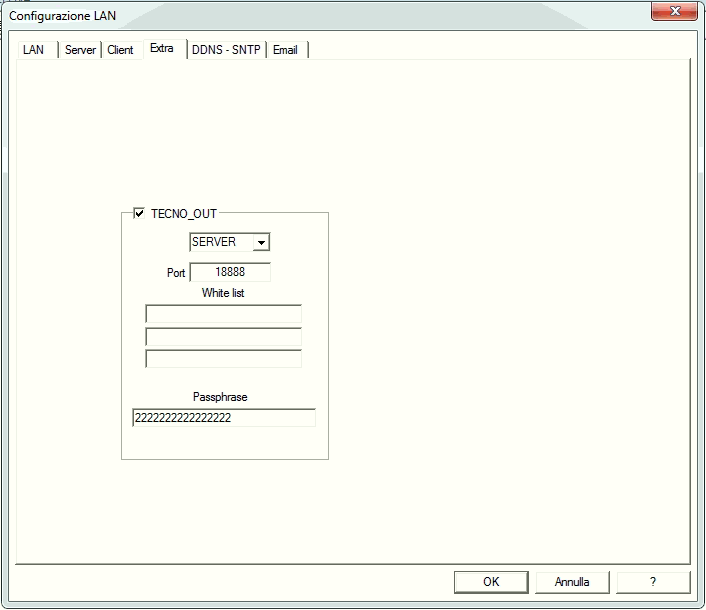706x610 pixels.
Task: Click into the Passphrase input field
Action: tap(223, 418)
